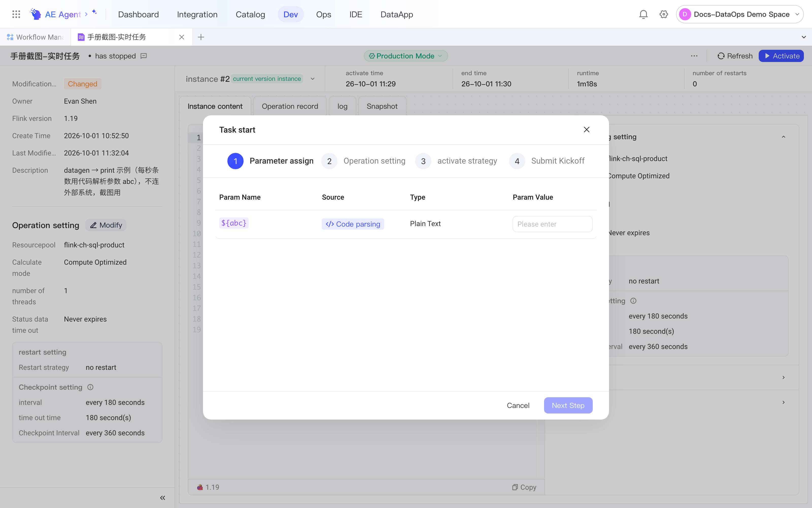Open the more options ellipsis menu
Image resolution: width=812 pixels, height=508 pixels.
coord(694,56)
